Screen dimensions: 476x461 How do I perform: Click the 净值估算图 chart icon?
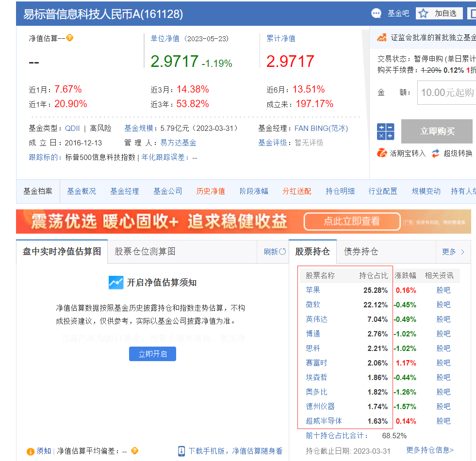(116, 282)
